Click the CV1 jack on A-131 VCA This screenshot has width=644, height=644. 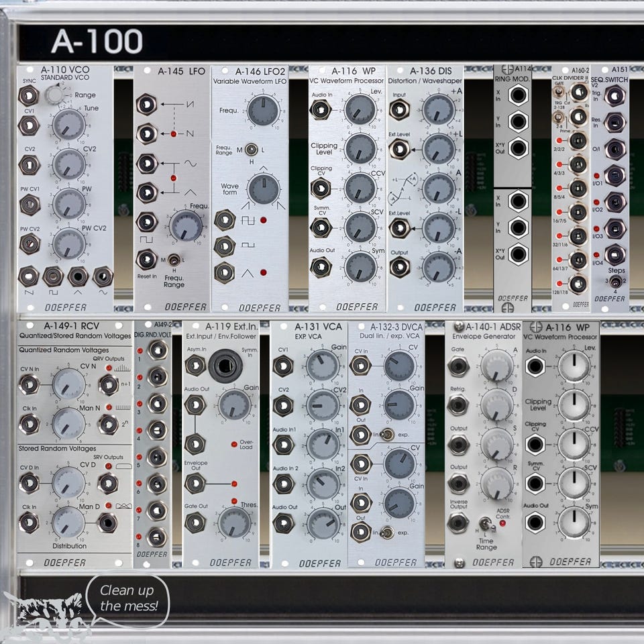pyautogui.click(x=283, y=366)
